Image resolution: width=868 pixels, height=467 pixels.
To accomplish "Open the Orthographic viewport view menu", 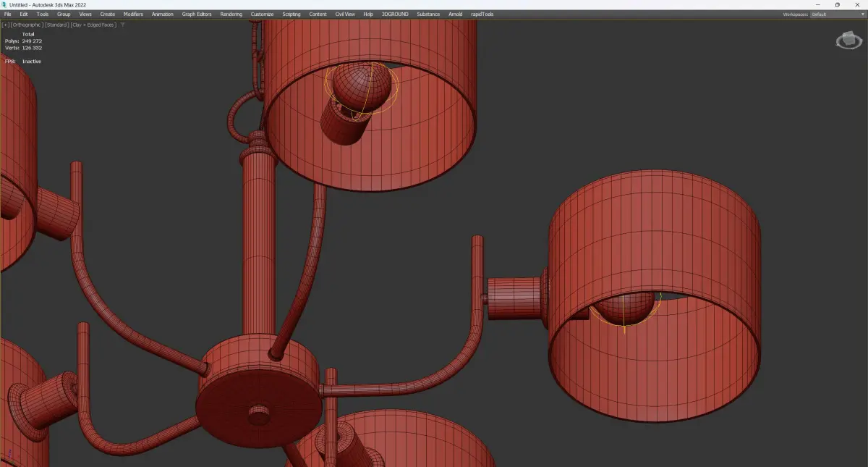I will [27, 25].
